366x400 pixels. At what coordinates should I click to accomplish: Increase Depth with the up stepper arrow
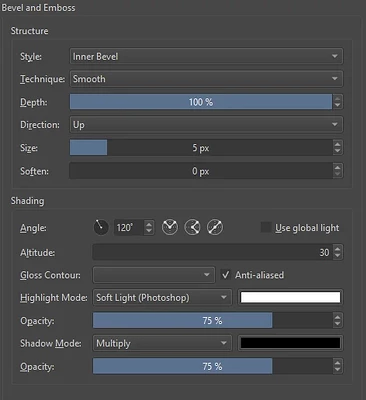click(337, 98)
